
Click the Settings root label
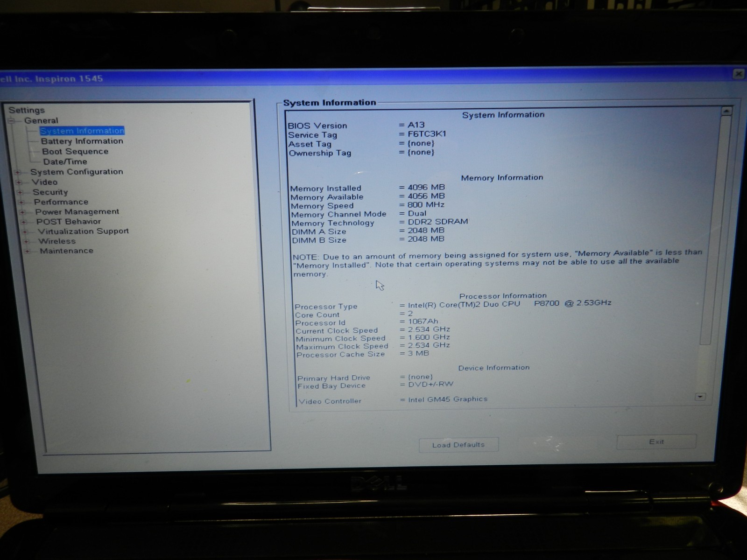(27, 110)
